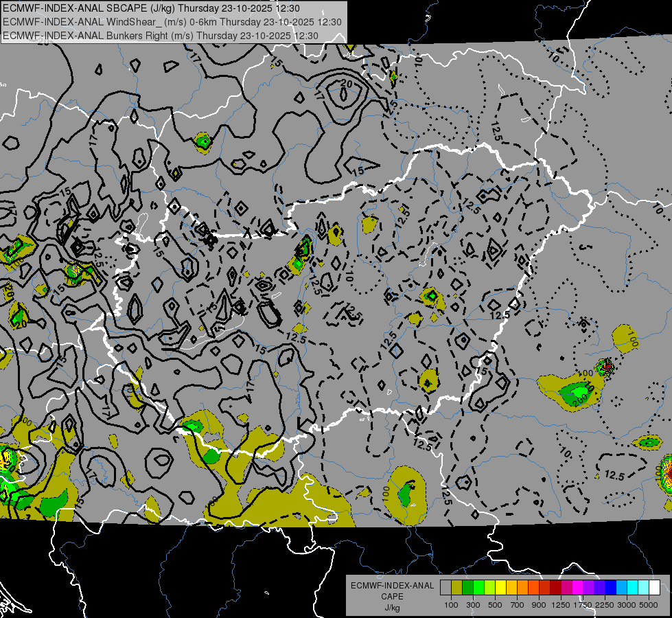
Task: Click the 900 value label in legend
Action: coord(539,605)
